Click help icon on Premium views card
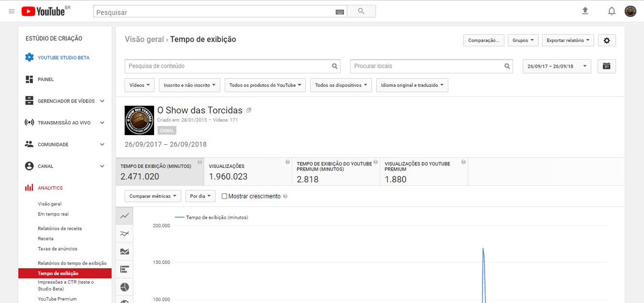Viewport: 644px width, 303px height. (x=463, y=162)
